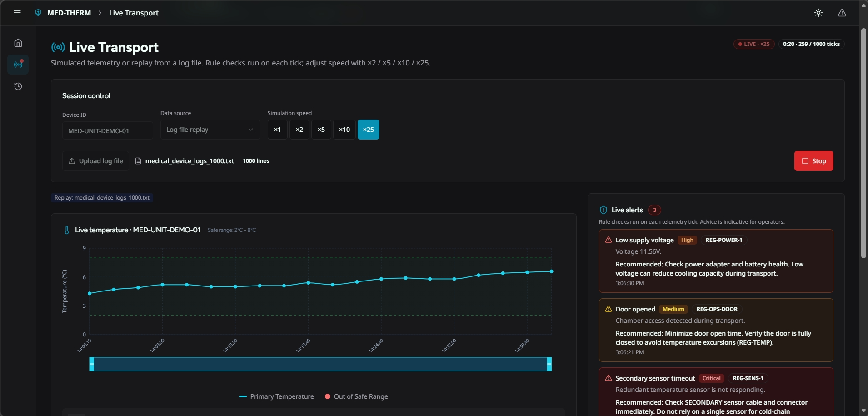The height and width of the screenshot is (416, 868).
Task: Open the Data source dropdown
Action: coord(210,130)
